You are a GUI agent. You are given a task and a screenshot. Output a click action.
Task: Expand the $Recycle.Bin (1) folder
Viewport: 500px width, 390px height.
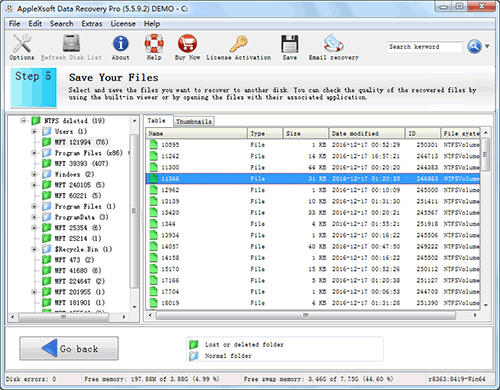click(34, 249)
